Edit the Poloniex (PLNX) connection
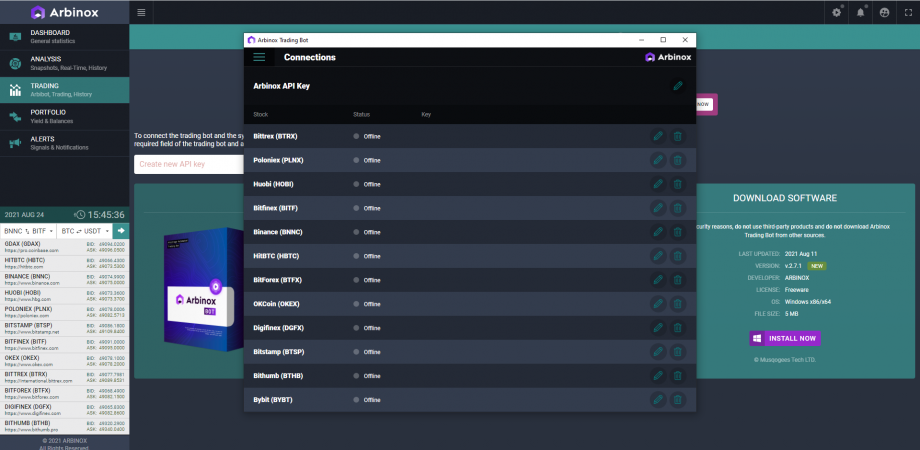 point(658,160)
